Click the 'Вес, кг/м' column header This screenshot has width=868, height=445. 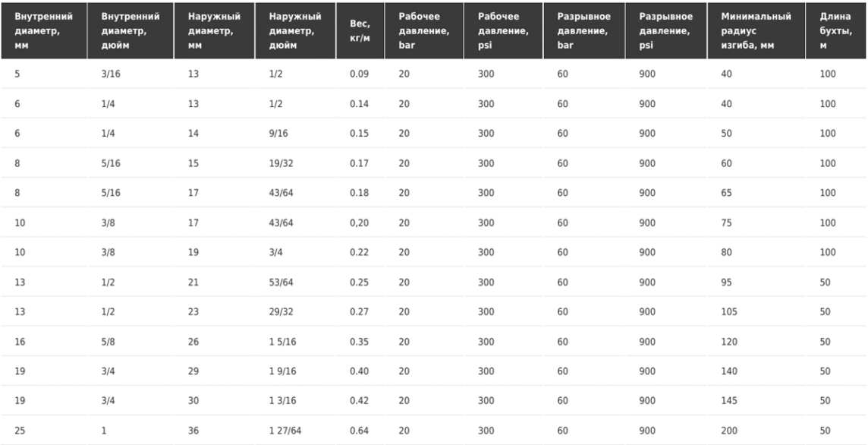pos(360,31)
